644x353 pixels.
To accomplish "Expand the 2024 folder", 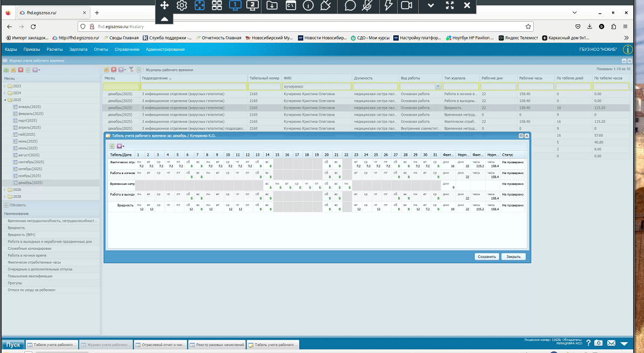I will click(x=5, y=94).
